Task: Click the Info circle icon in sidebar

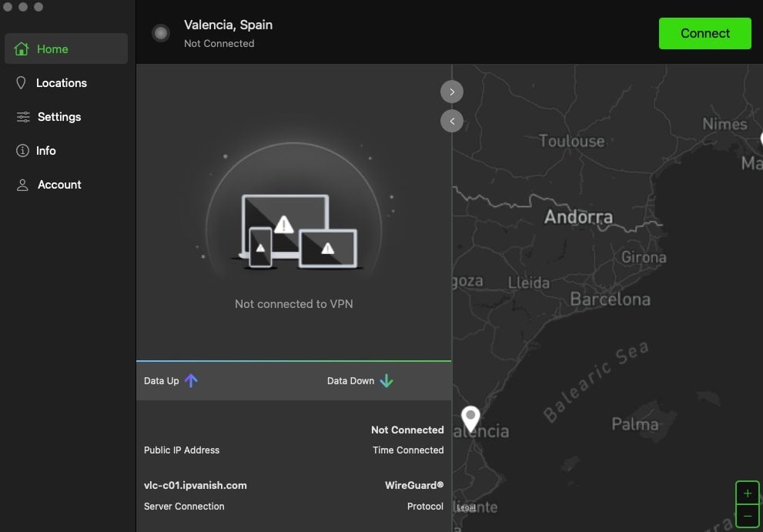Action: click(22, 151)
